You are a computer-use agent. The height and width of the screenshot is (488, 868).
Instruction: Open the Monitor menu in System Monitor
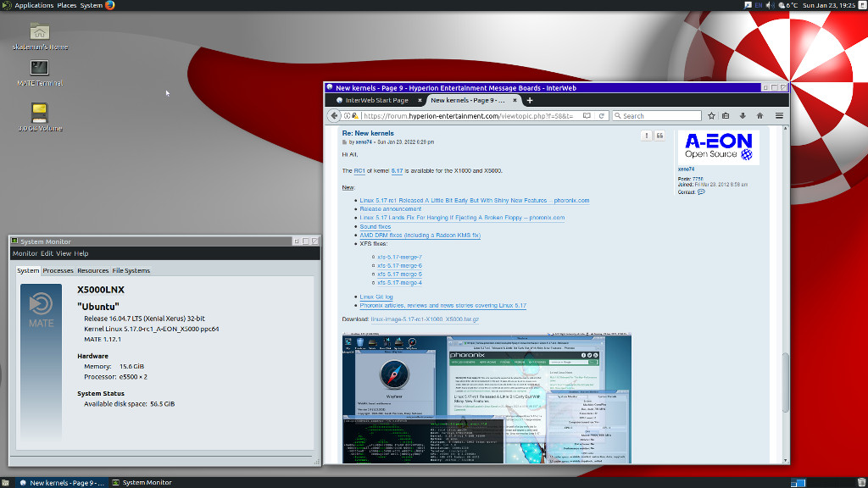[25, 253]
